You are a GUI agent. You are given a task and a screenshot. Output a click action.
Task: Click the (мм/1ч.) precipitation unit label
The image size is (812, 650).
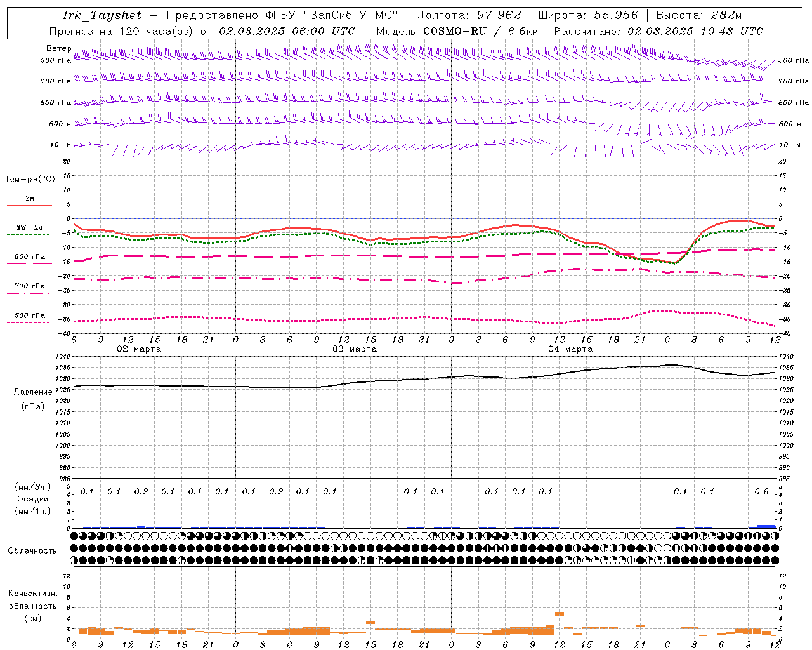click(33, 511)
